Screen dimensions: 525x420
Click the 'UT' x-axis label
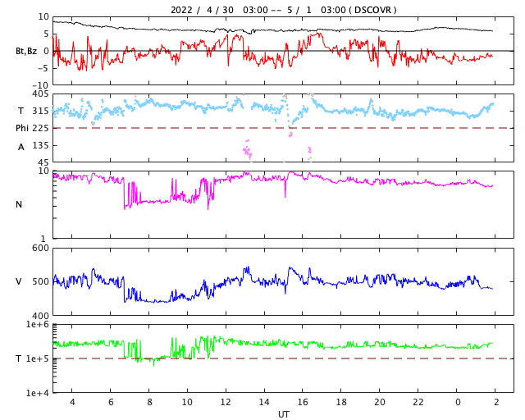click(283, 414)
